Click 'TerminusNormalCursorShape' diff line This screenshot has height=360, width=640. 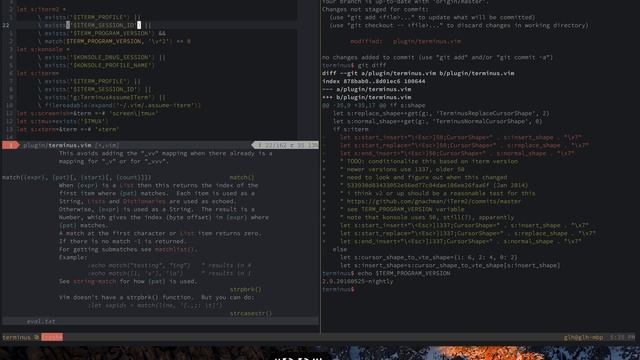(x=437, y=121)
